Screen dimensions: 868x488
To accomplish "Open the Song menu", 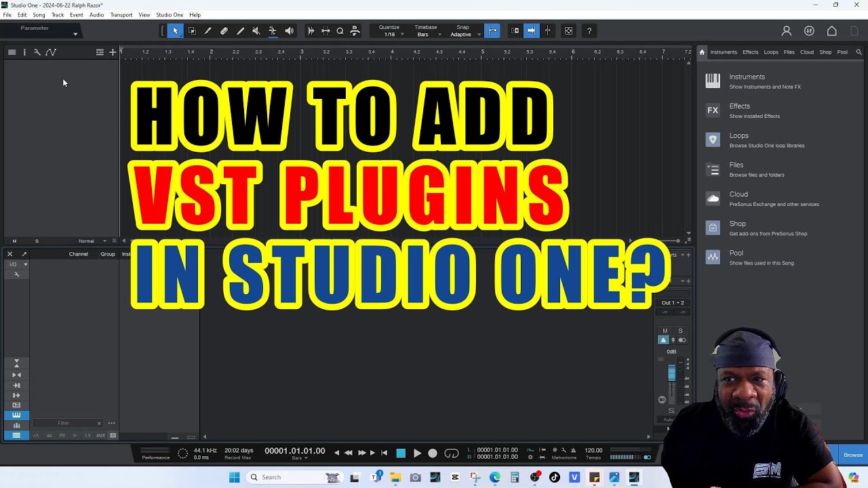I will (x=39, y=15).
